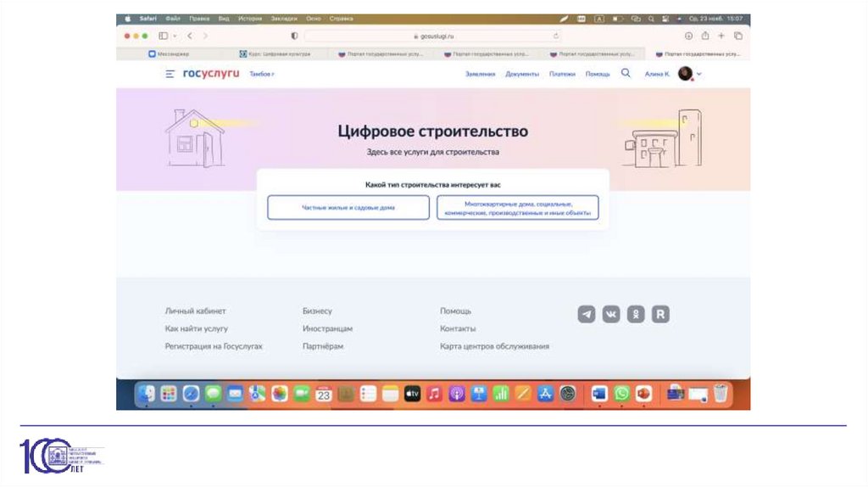868x487 pixels.
Task: Open Mail from the Dock
Action: pyautogui.click(x=236, y=394)
